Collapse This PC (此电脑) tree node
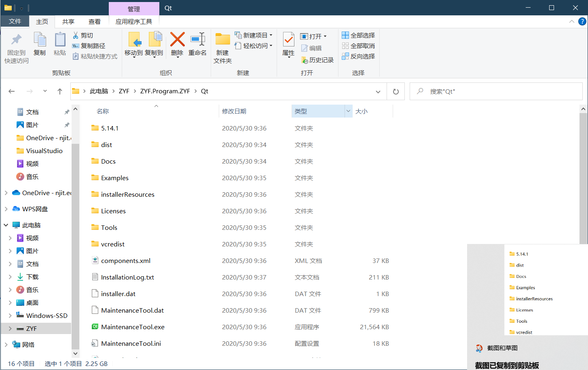This screenshot has height=370, width=588. click(6, 225)
